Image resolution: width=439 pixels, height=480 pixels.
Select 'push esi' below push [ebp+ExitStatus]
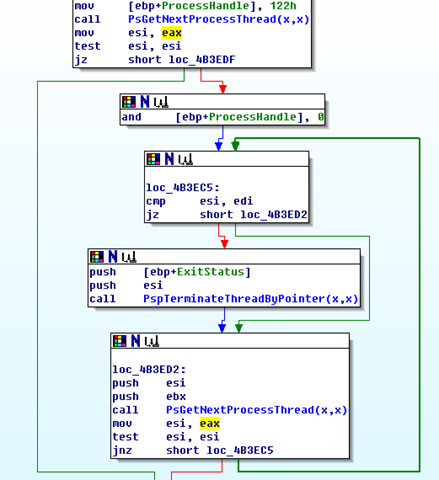pyautogui.click(x=126, y=285)
